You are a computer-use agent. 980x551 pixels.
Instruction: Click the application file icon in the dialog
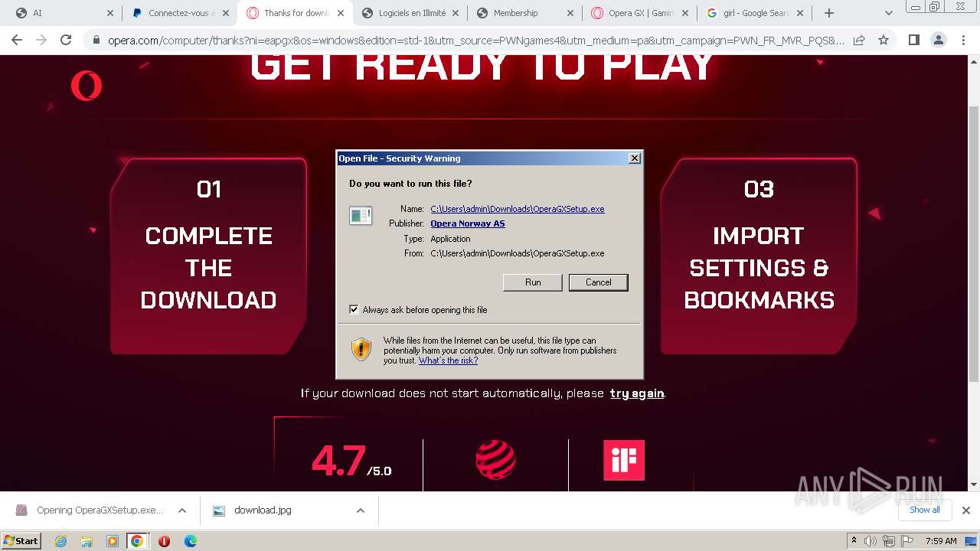pos(361,216)
